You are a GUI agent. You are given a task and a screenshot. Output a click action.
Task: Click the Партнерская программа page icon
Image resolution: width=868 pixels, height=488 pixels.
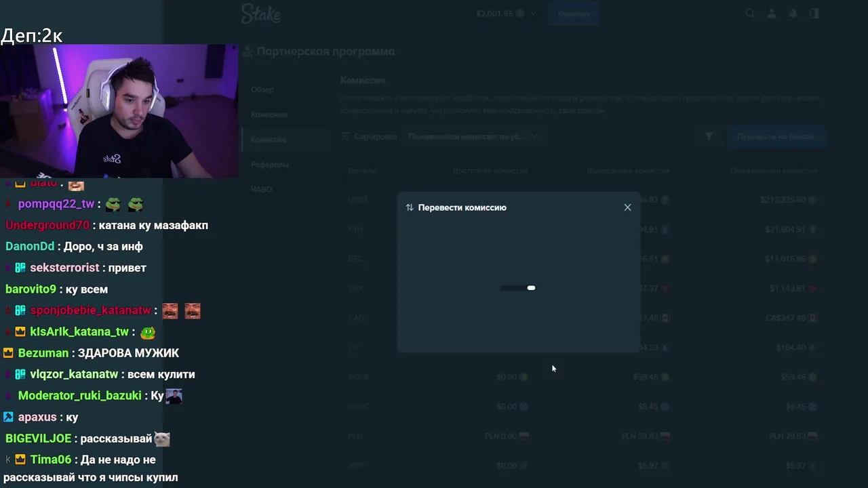tap(248, 52)
